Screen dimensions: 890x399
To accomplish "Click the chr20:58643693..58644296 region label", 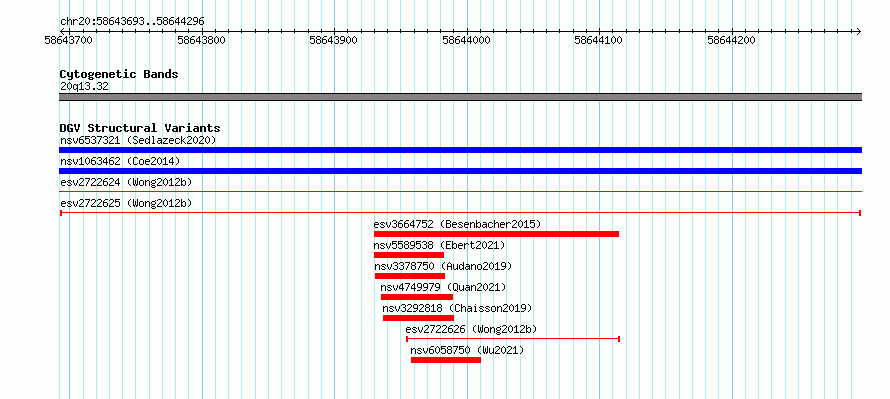I will (x=132, y=22).
